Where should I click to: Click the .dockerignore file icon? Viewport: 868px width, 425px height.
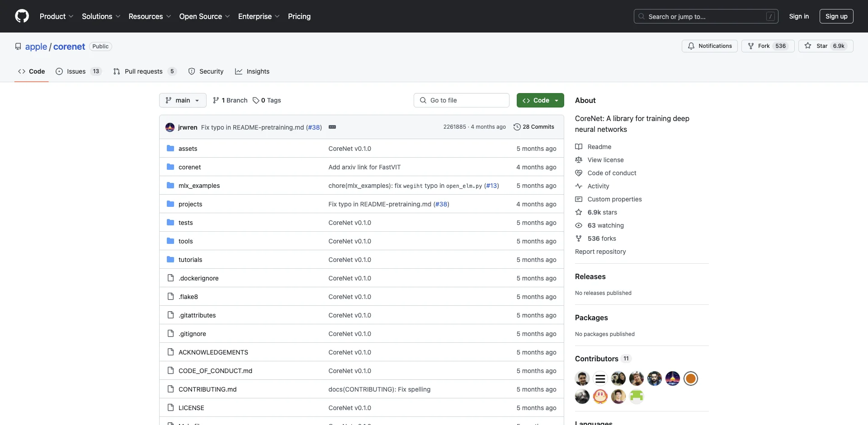tap(170, 278)
